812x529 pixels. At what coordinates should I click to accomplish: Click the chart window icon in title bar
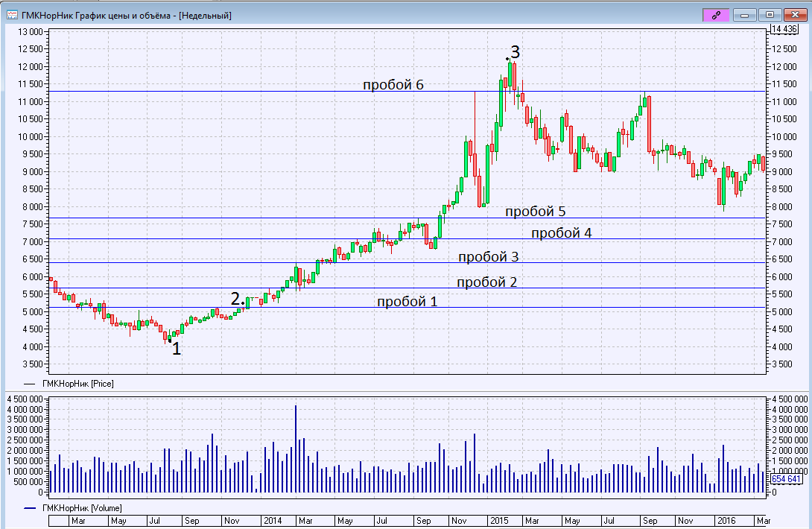click(x=13, y=15)
